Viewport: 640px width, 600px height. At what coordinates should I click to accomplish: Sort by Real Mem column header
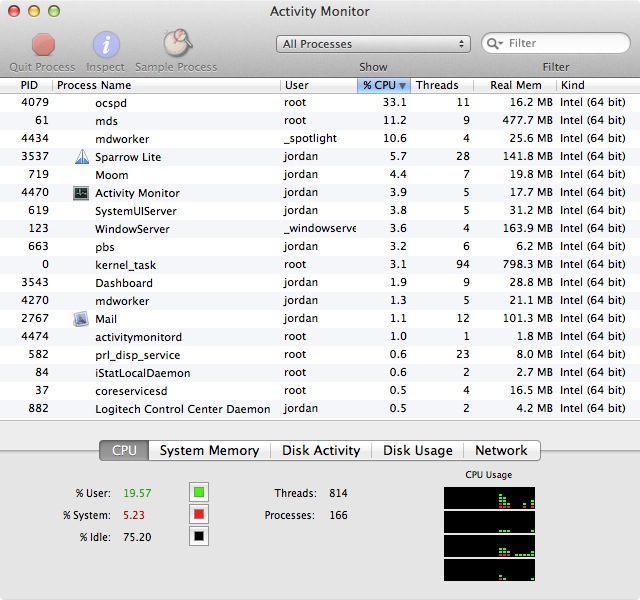(515, 85)
